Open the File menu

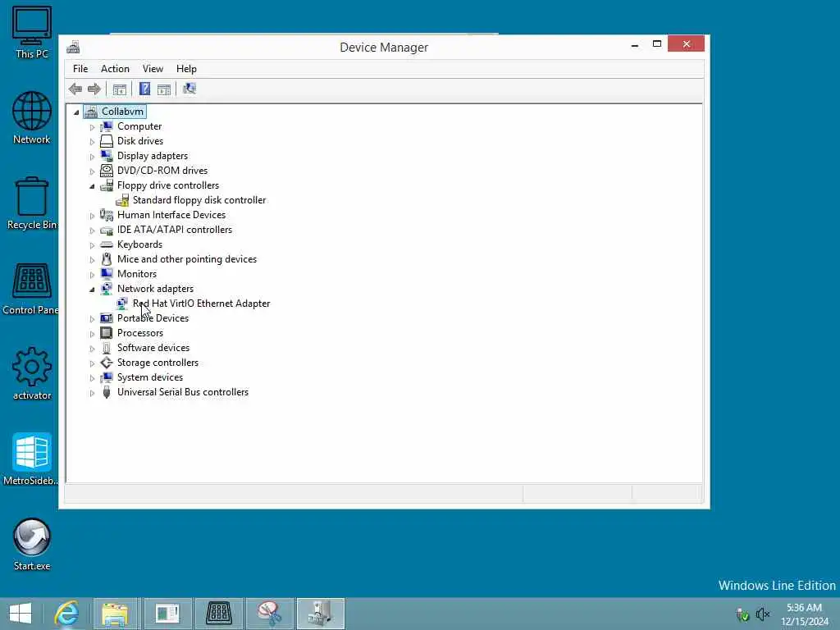pos(80,69)
